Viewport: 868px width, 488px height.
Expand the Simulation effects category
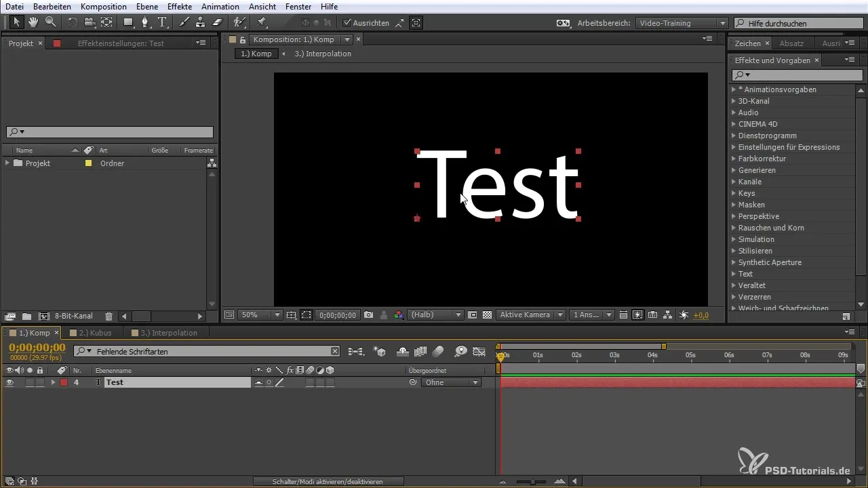pos(734,239)
